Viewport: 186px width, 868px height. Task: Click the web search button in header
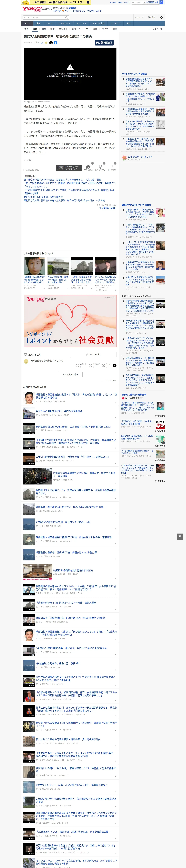(161, 2)
